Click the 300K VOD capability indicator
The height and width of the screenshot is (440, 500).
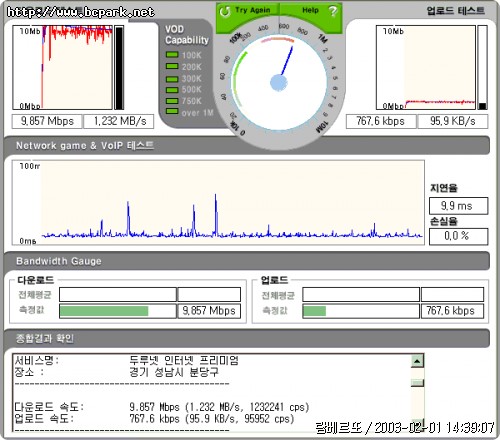coord(172,79)
